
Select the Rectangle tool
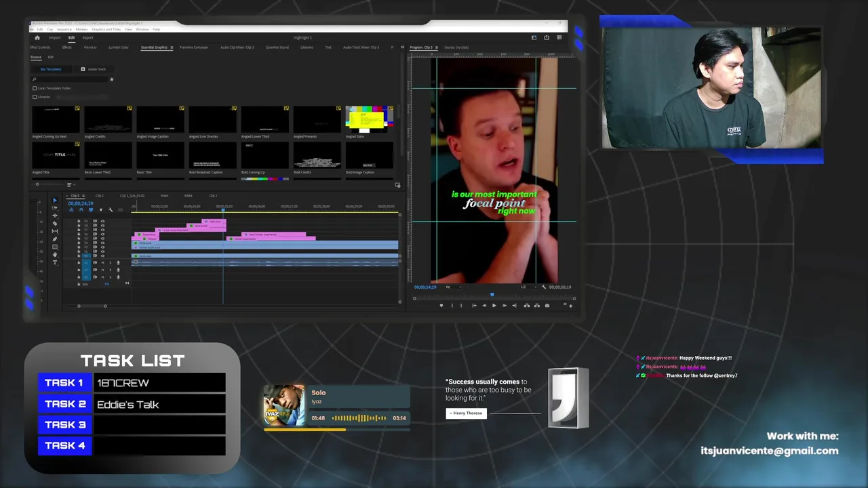tap(55, 247)
